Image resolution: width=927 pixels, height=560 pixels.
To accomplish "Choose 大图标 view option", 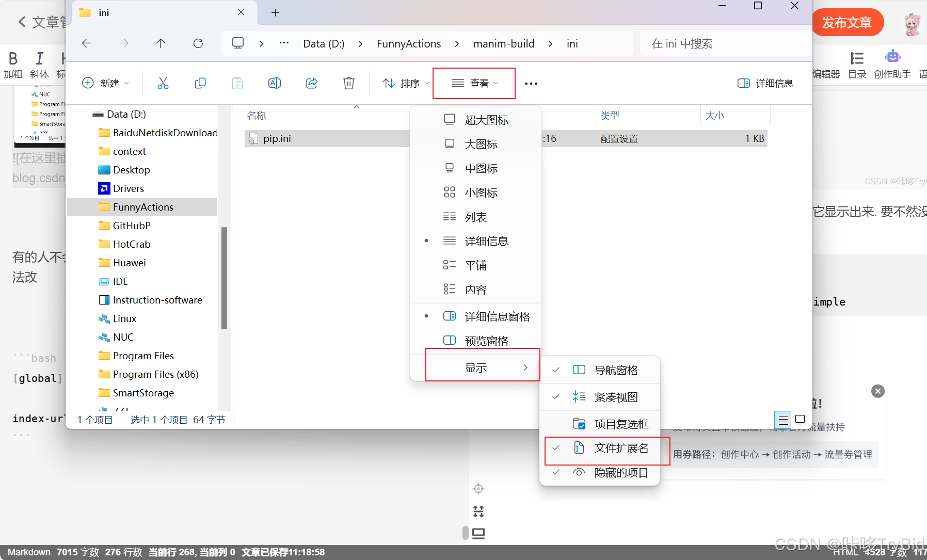I will pos(475,144).
